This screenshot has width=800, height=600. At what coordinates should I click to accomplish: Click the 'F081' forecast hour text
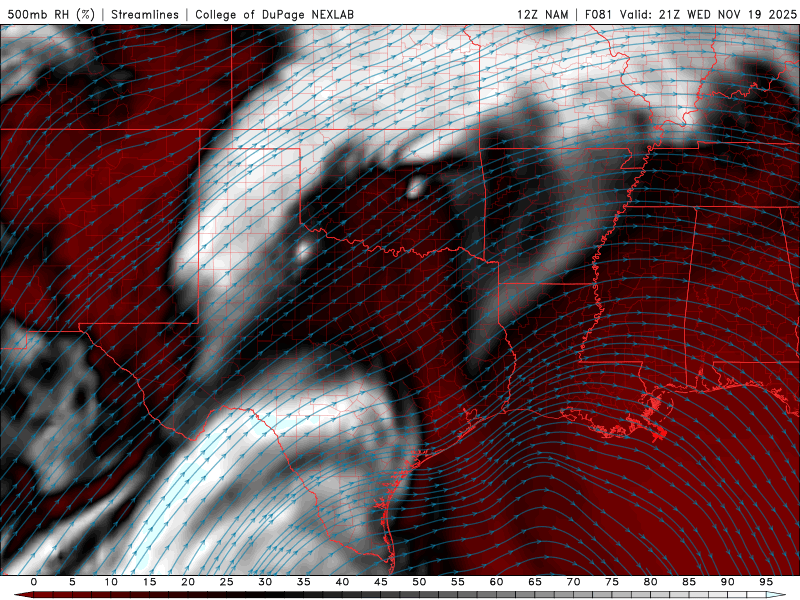click(x=599, y=14)
